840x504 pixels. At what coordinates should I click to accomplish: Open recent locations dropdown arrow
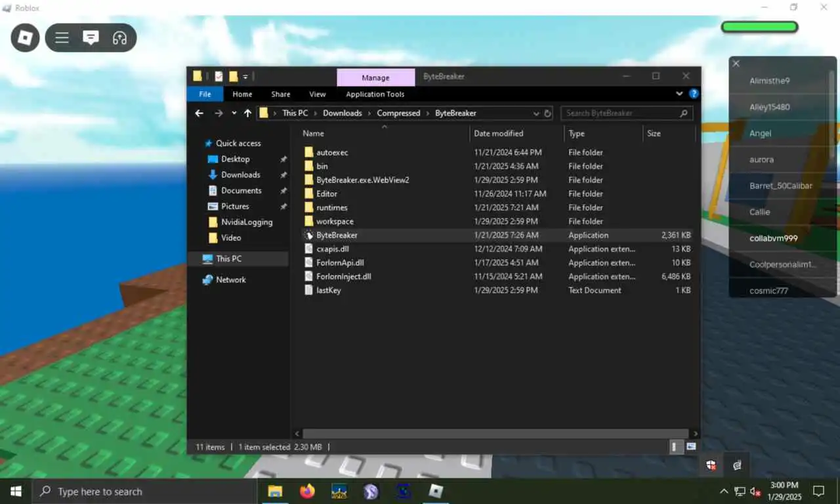click(x=234, y=113)
